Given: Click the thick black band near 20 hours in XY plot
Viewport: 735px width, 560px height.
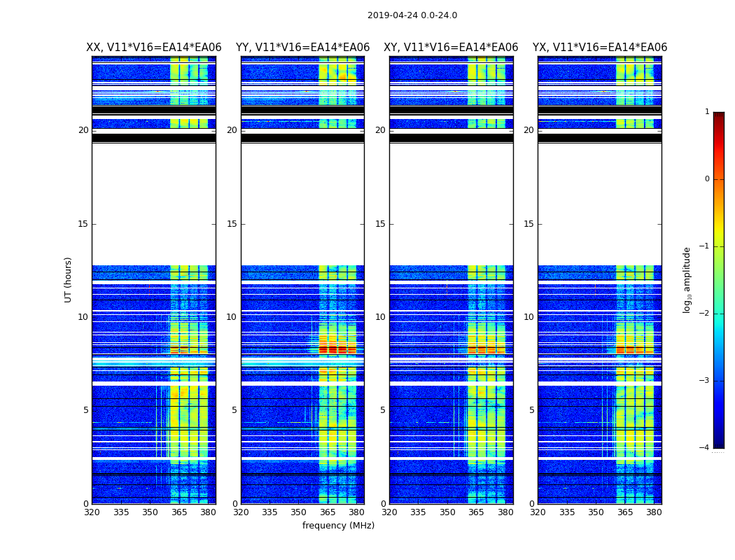Looking at the screenshot, I should [451, 138].
